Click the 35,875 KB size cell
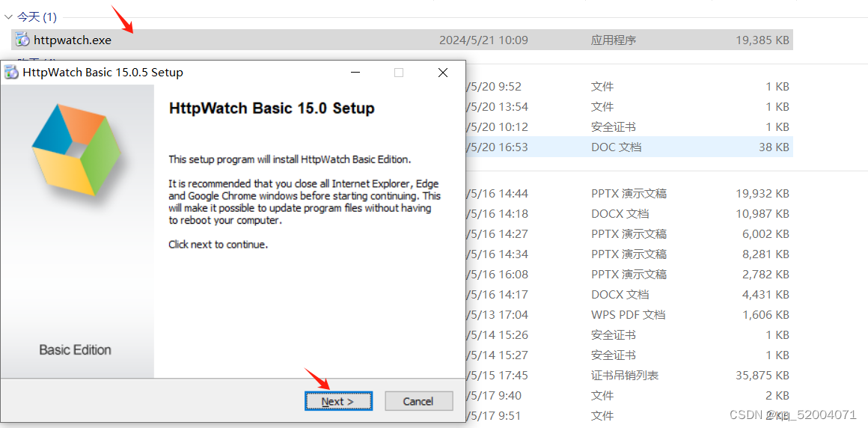Image resolution: width=868 pixels, height=428 pixels. point(762,376)
